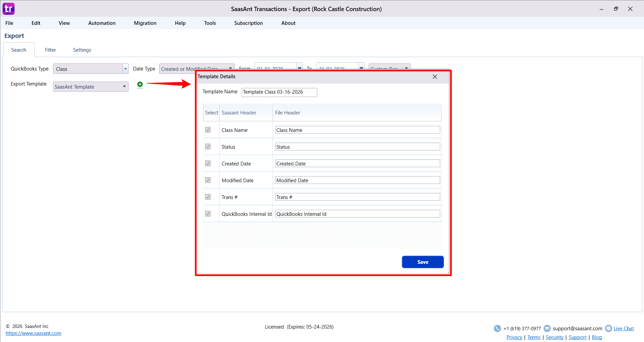Click the SaasAnt Transactions app logo

[8, 8]
